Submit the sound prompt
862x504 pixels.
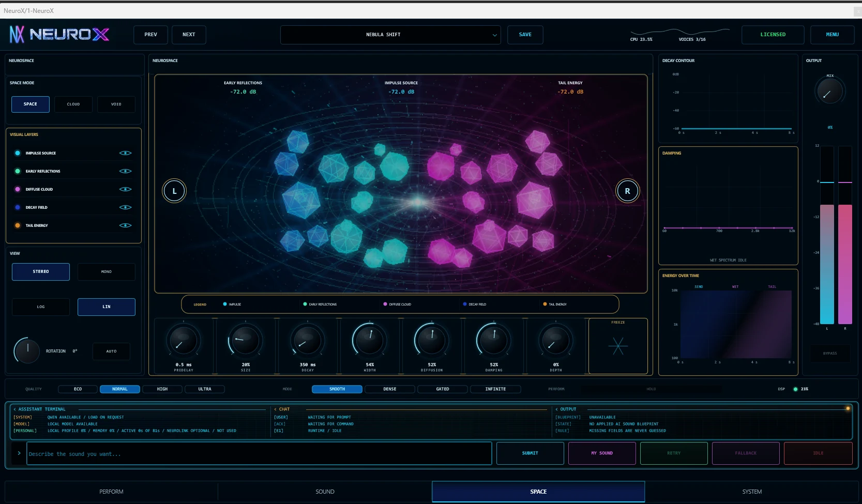(530, 453)
